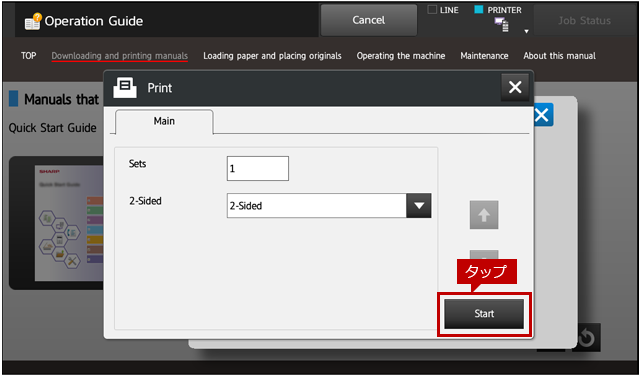Viewport: 640px width, 376px height.
Task: Open Loading paper and placing originals menu
Action: (272, 56)
